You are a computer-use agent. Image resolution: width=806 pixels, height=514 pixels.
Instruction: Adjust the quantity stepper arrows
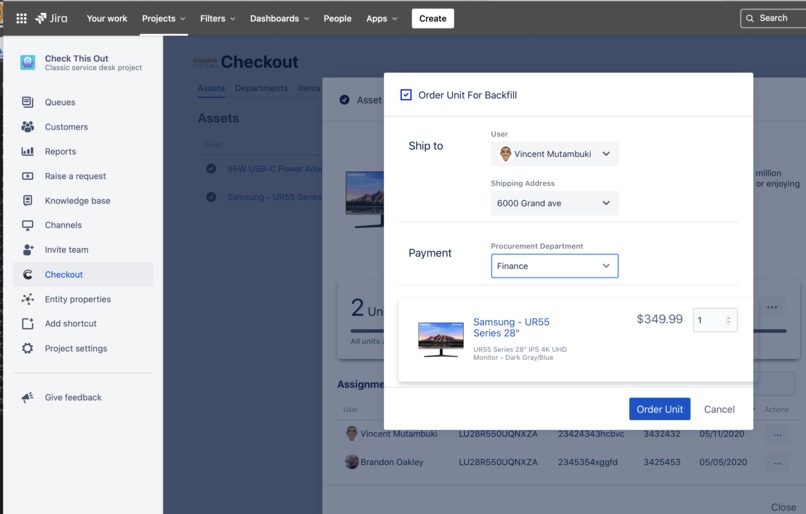coord(728,320)
